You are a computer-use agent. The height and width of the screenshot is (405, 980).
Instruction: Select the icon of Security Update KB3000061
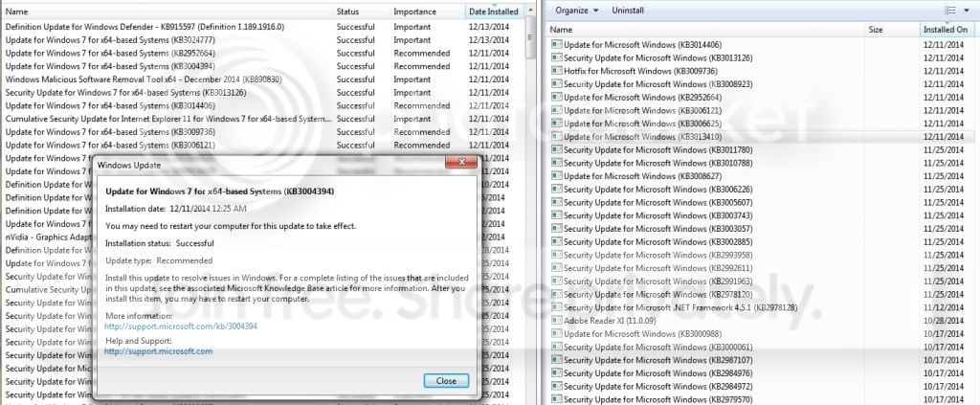coord(557,347)
